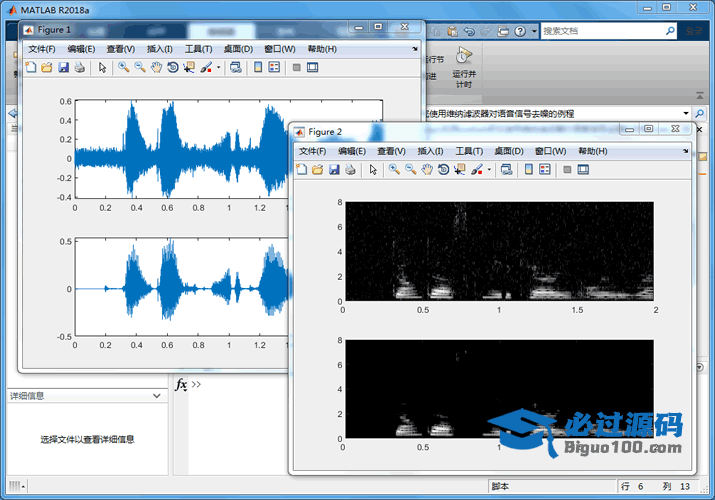Show plot tools icon in Figure 2
Image resolution: width=715 pixels, height=500 pixels.
pyautogui.click(x=583, y=170)
